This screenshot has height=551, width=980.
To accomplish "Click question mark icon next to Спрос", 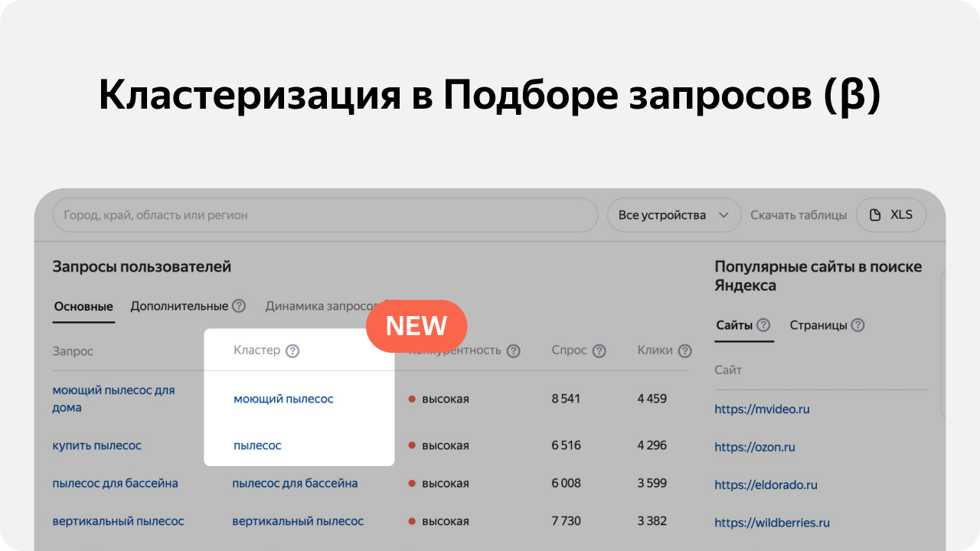I will click(x=599, y=351).
